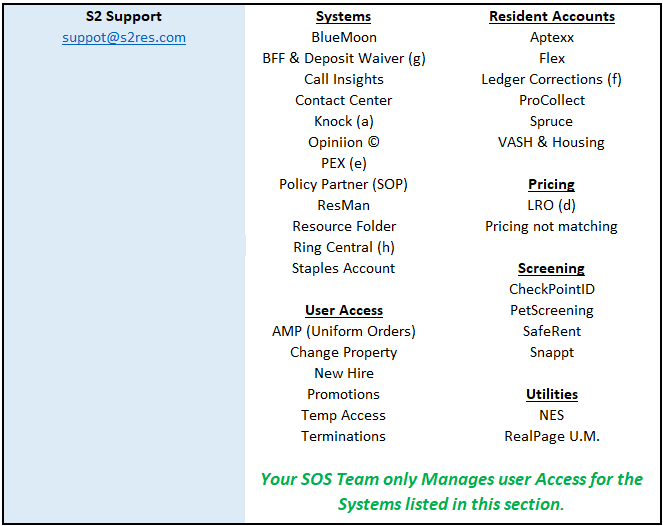Click the Knock (a) entry
663x526 pixels.
tap(344, 121)
